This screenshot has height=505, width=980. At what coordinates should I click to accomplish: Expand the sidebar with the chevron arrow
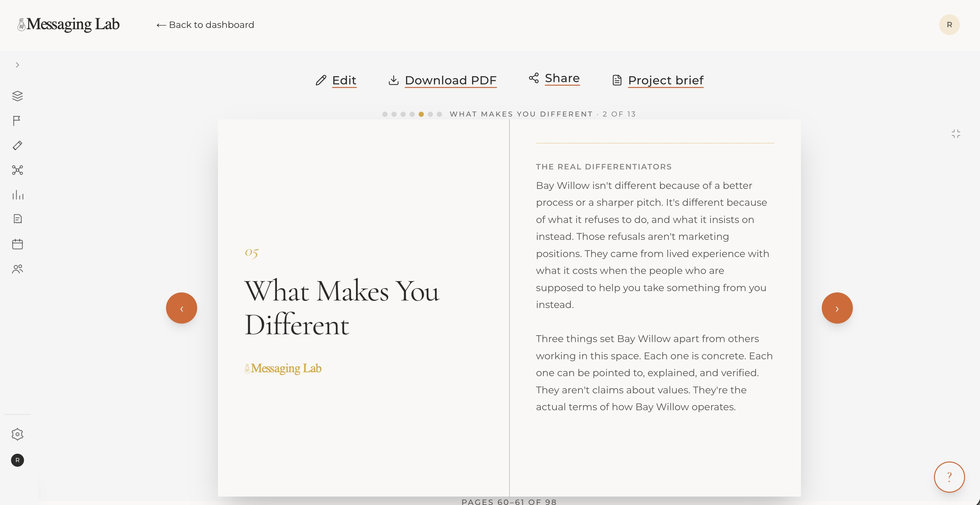(x=17, y=65)
